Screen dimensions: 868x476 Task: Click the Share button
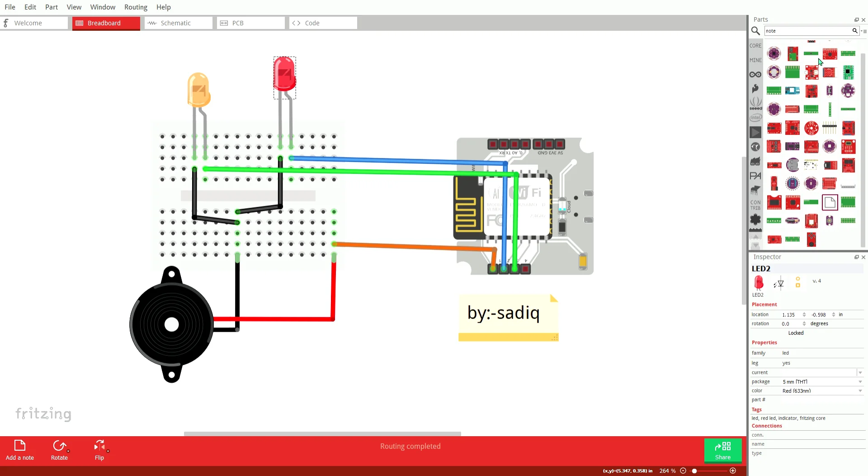coord(722,450)
